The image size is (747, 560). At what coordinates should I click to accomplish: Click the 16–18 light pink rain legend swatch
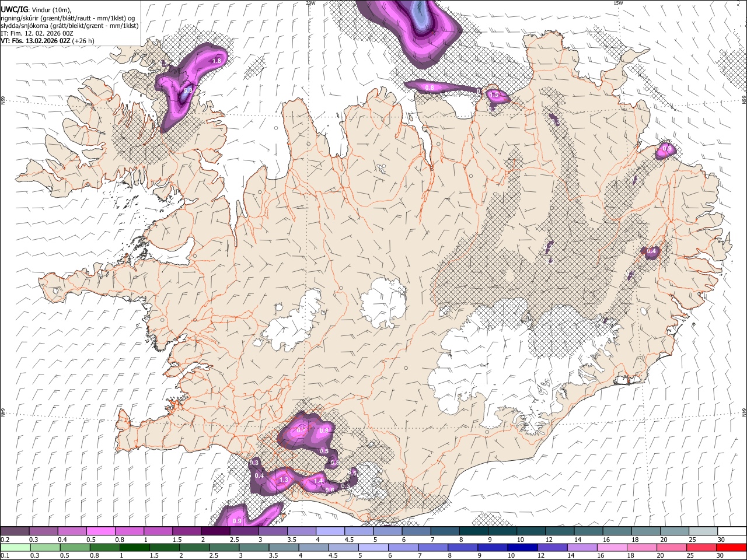point(611,548)
